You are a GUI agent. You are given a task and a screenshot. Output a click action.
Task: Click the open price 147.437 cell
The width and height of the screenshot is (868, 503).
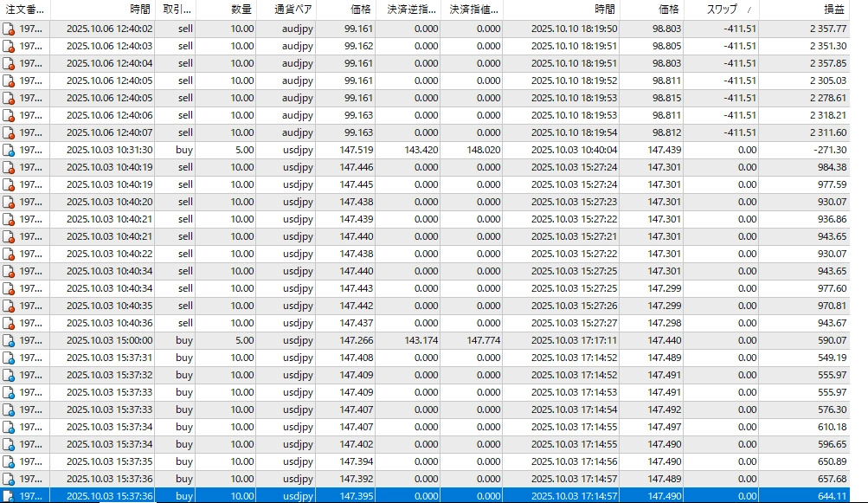(x=357, y=324)
